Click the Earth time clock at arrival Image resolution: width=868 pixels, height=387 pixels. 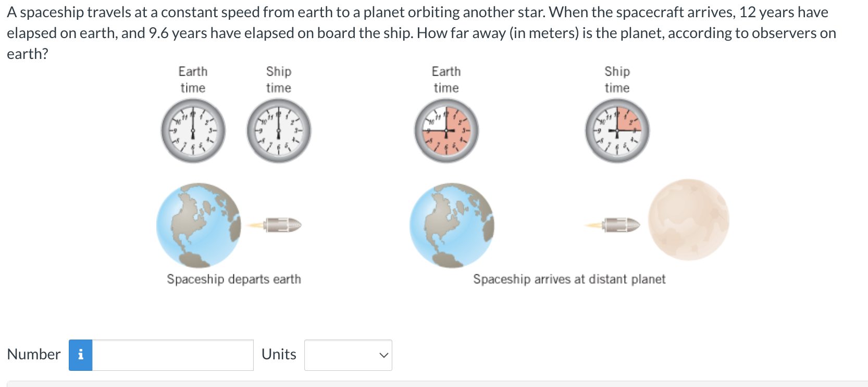click(446, 131)
